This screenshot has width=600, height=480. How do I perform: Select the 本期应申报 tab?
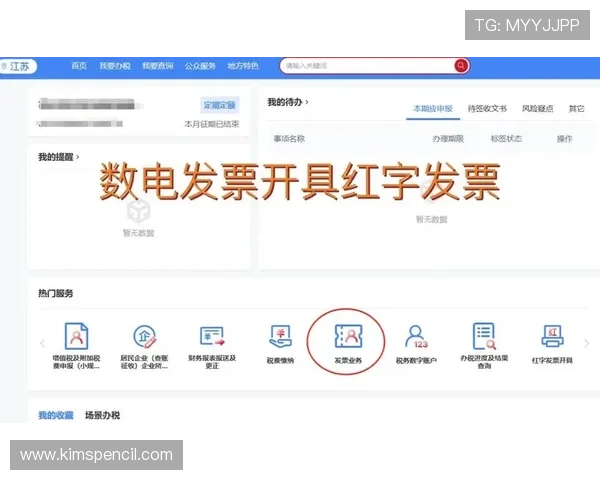(x=433, y=109)
